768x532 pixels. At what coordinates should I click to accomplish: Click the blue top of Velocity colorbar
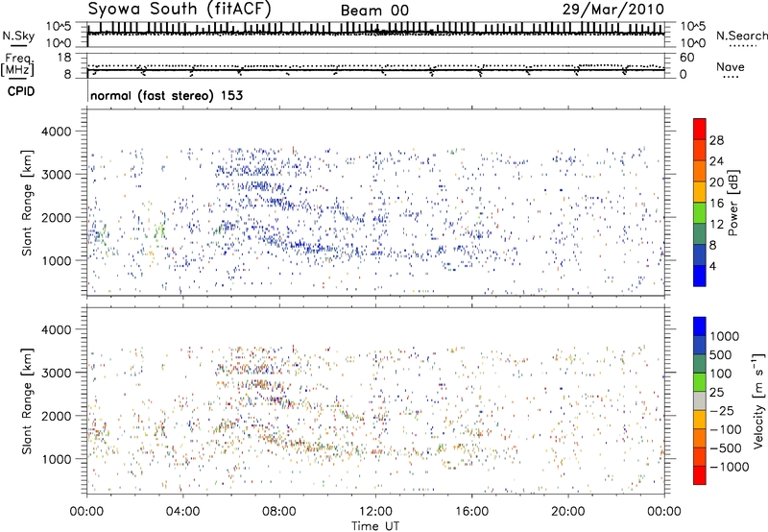(x=700, y=326)
